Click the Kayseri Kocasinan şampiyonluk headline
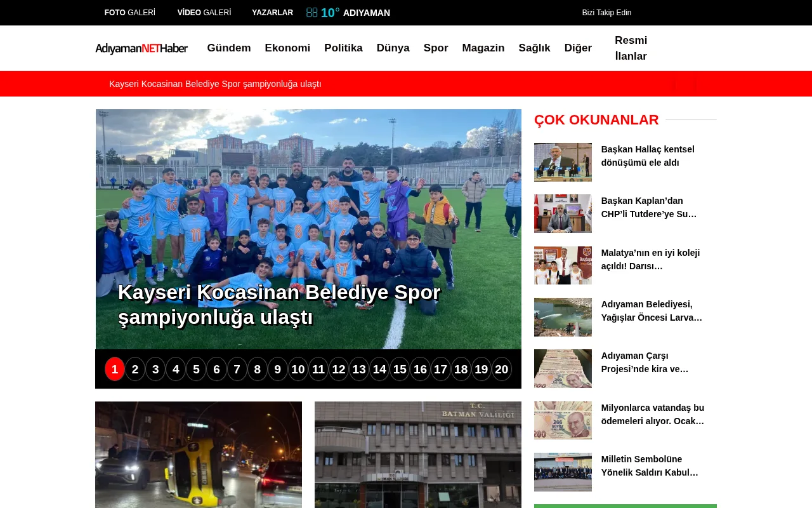 coord(279,304)
